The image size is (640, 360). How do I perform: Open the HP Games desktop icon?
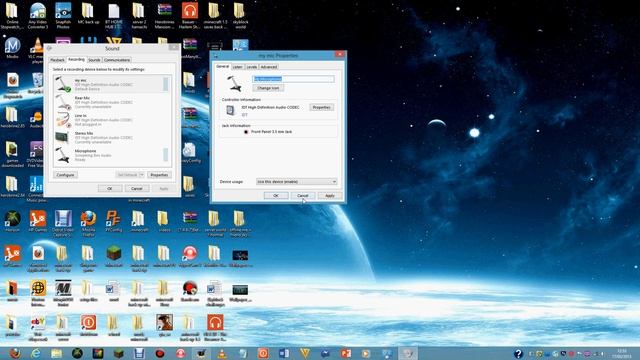(38, 222)
